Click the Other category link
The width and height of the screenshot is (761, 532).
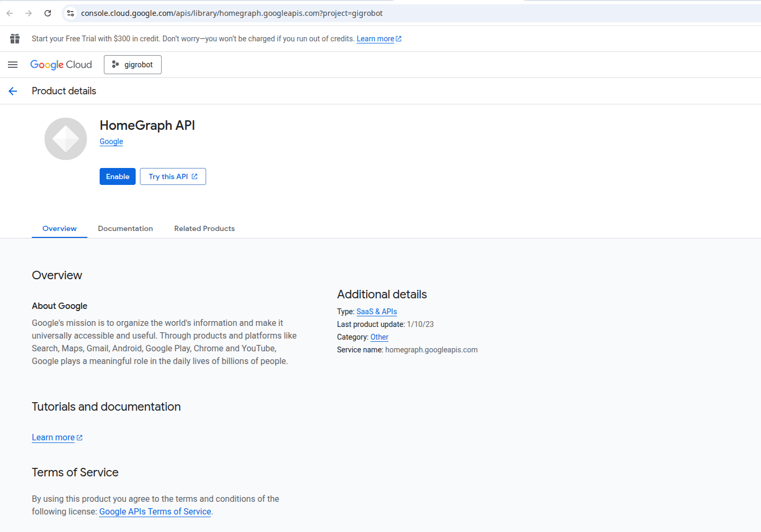pyautogui.click(x=379, y=337)
